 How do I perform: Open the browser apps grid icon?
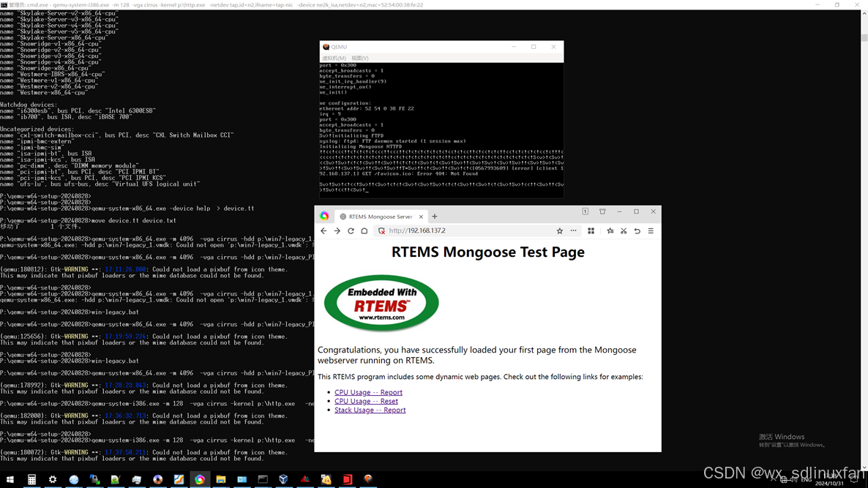(x=591, y=230)
